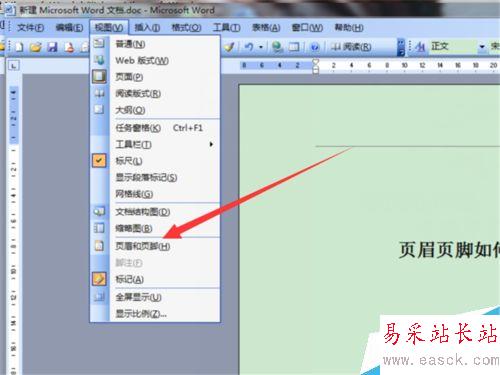Image resolution: width=500 pixels, height=375 pixels.
Task: Click Header and Footer icon in menu
Action: [x=99, y=246]
